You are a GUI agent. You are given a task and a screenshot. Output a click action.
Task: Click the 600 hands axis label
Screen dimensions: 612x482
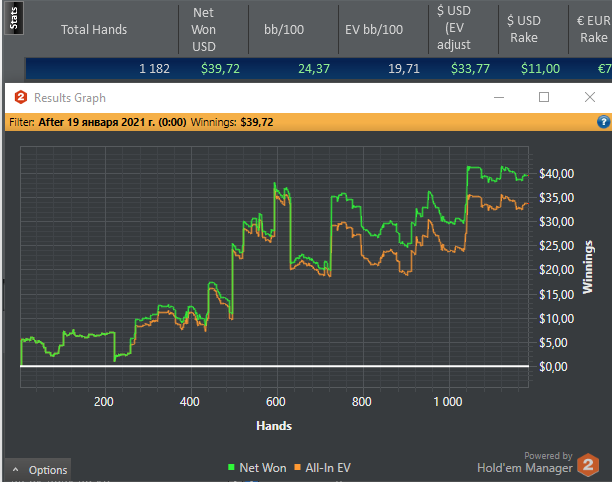pos(276,402)
